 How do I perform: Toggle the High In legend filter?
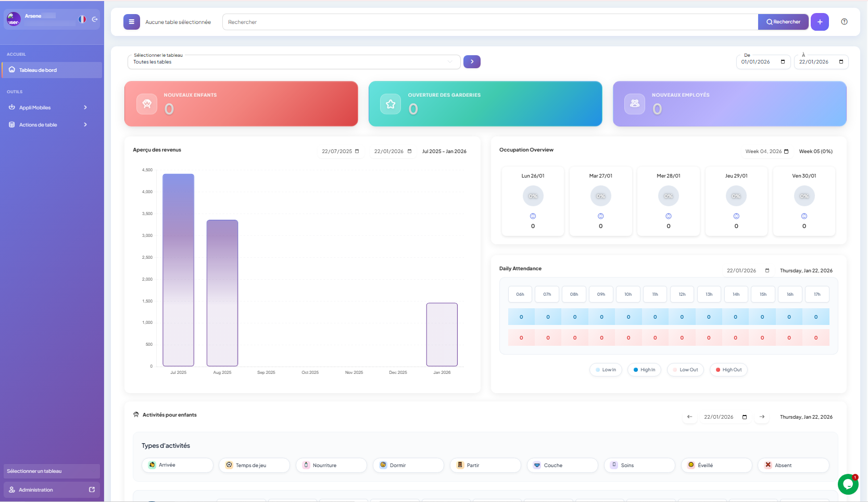pyautogui.click(x=644, y=370)
